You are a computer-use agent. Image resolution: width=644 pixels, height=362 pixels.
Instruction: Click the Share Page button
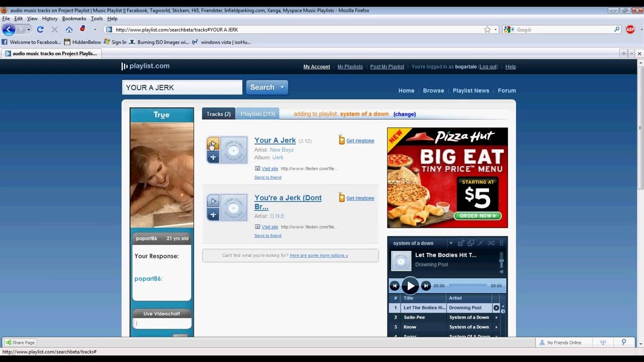pyautogui.click(x=20, y=343)
